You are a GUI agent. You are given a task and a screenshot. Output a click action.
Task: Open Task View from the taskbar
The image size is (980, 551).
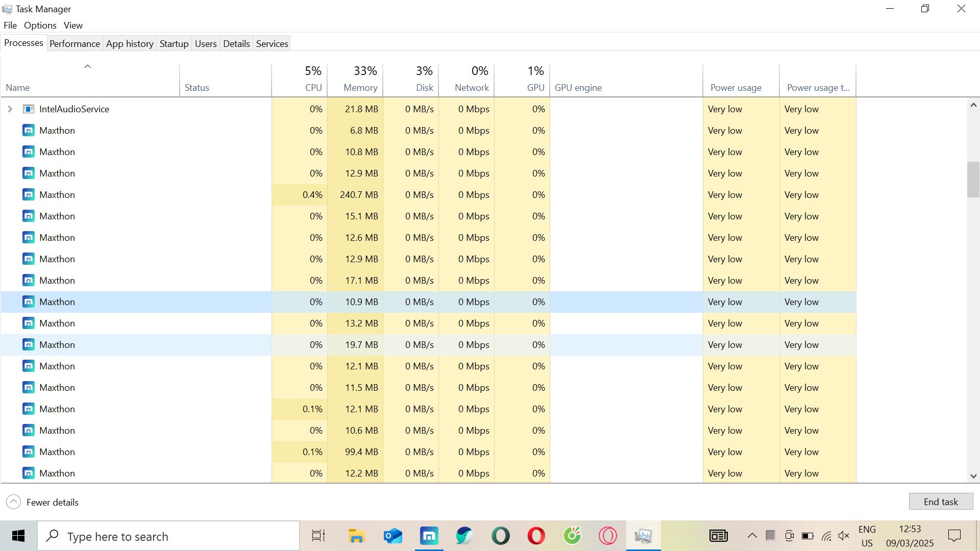[x=318, y=536]
